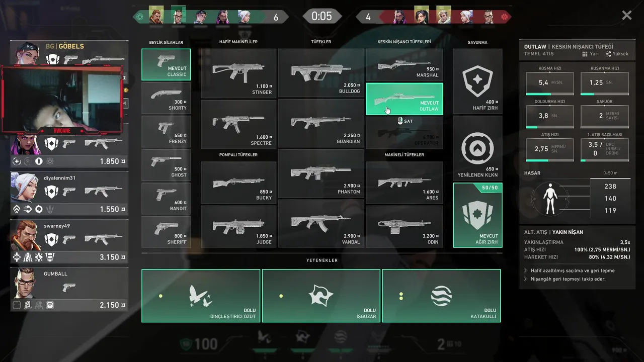Click the first green-team agent portrait at top
The height and width of the screenshot is (362, 644).
[x=156, y=16]
